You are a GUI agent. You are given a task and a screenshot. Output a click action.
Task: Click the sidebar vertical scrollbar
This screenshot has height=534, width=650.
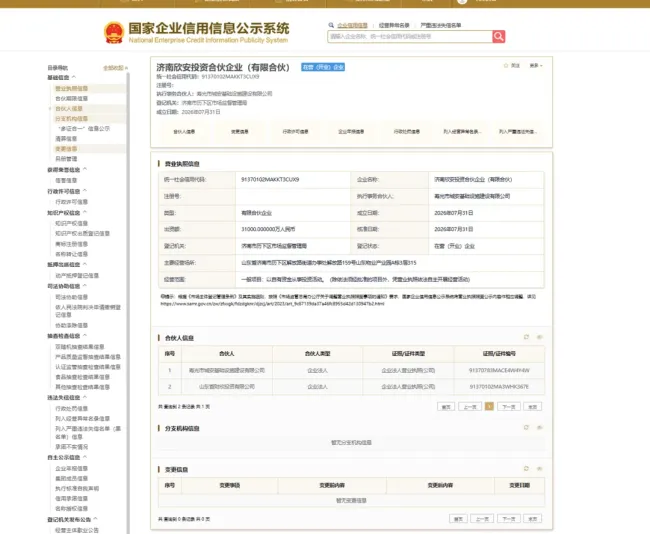(128, 303)
